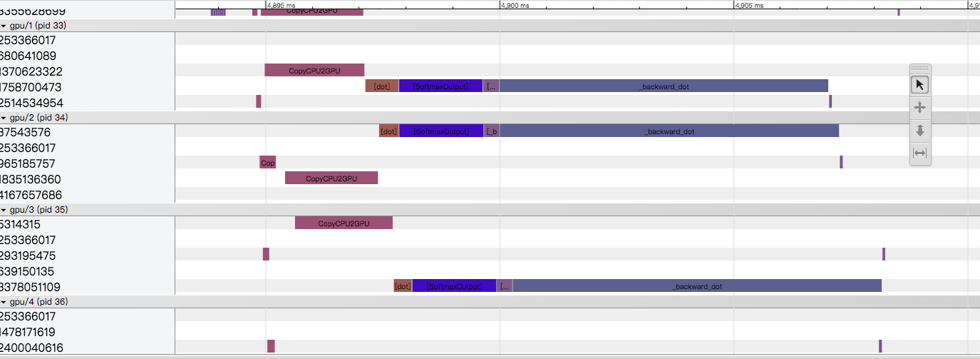Select the arrow selection mouse mode
The height and width of the screenshot is (359, 980).
(x=919, y=85)
